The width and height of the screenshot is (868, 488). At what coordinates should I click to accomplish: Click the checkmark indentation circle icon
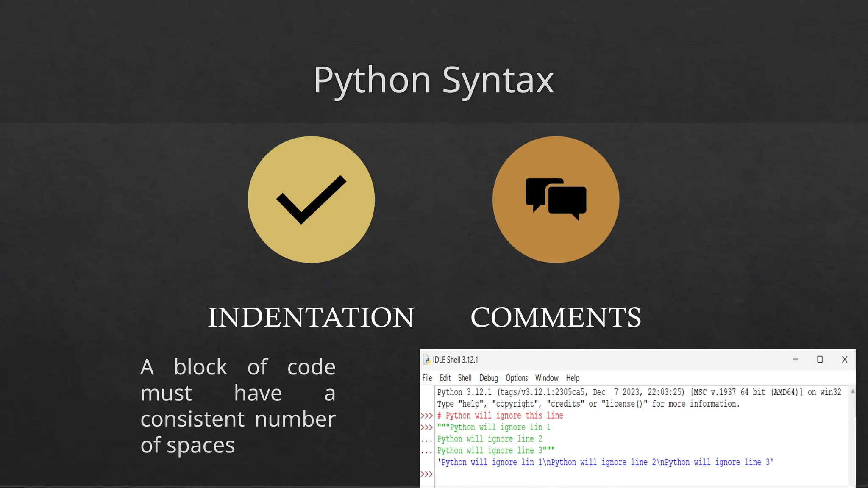(311, 200)
